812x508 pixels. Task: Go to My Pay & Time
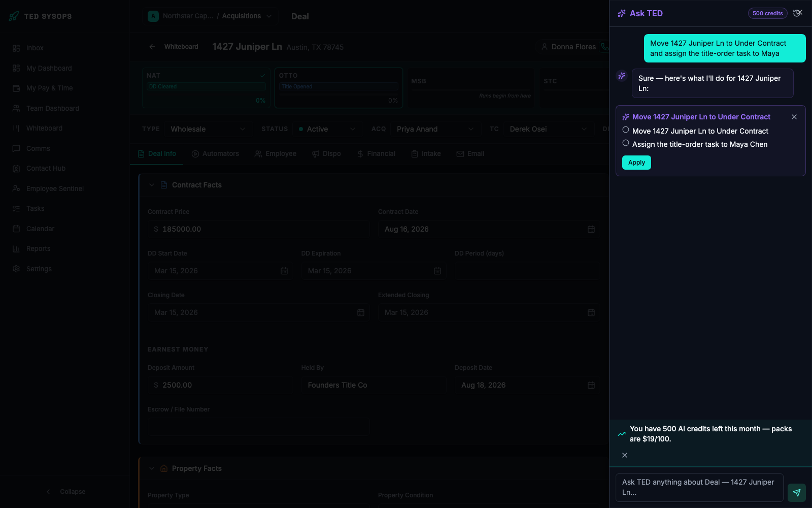64,88
